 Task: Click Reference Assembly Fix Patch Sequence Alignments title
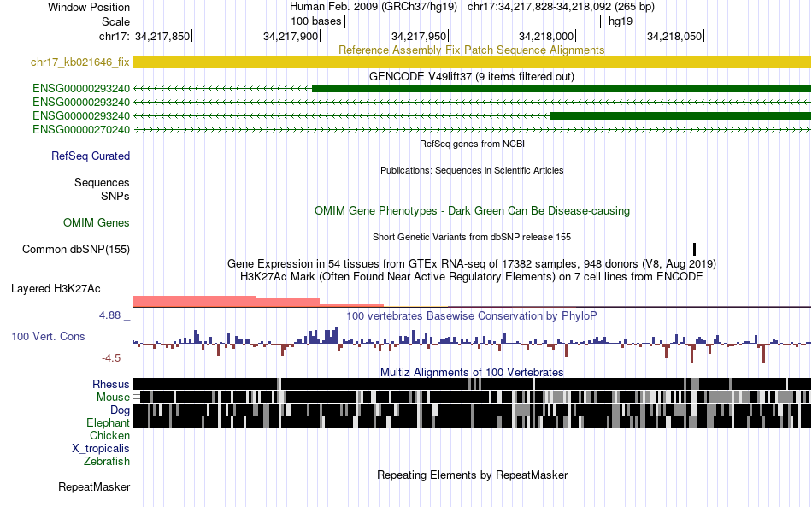coord(471,50)
